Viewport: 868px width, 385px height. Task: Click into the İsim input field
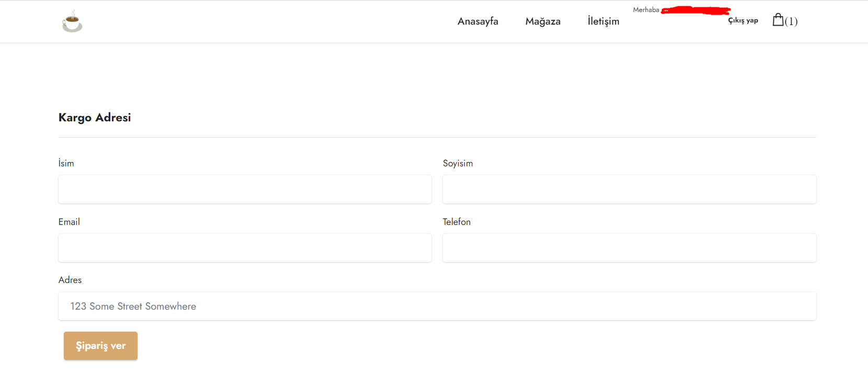245,189
